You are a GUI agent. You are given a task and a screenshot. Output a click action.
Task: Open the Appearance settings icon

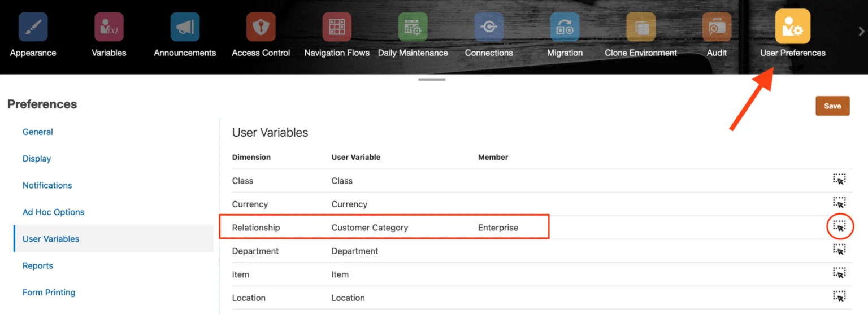coord(33,27)
